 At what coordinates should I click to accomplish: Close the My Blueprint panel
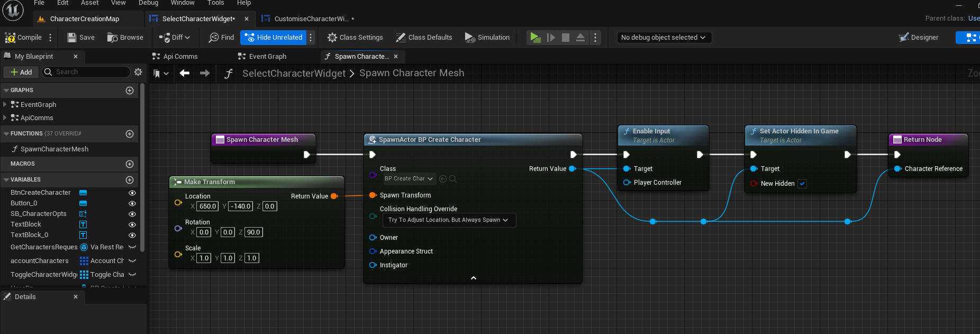(76, 57)
